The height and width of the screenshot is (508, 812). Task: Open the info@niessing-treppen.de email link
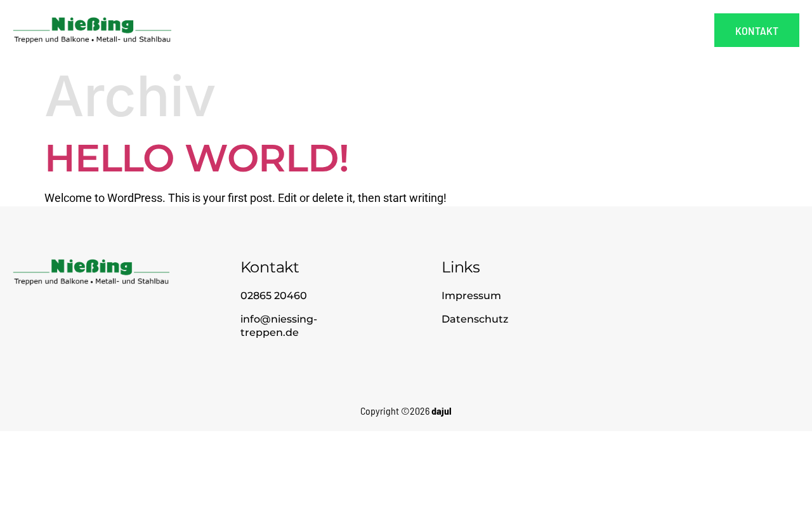pos(278,326)
